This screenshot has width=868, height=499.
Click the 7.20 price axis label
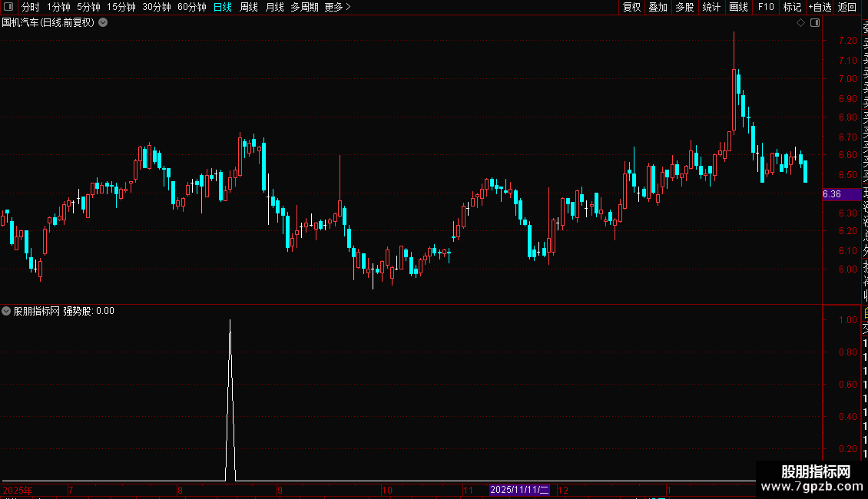[x=847, y=41]
